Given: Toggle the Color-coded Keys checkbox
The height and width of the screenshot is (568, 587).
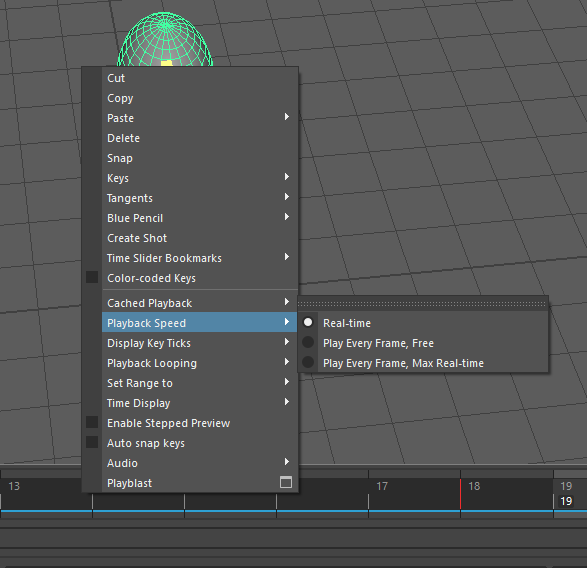Looking at the screenshot, I should pos(92,277).
